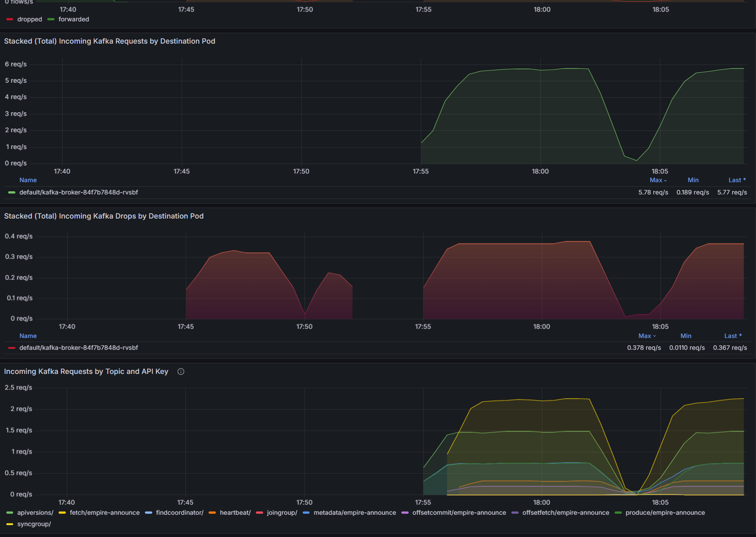
Task: Open Stacked Incoming Kafka Drops panel title menu
Action: 104,216
